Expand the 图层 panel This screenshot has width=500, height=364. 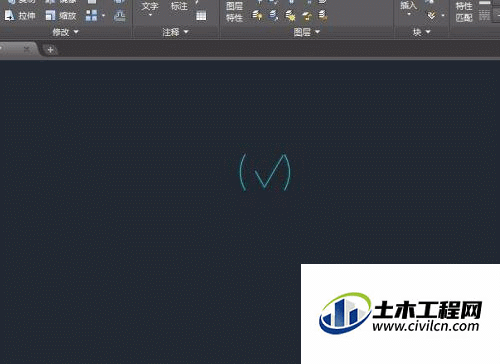[307, 32]
